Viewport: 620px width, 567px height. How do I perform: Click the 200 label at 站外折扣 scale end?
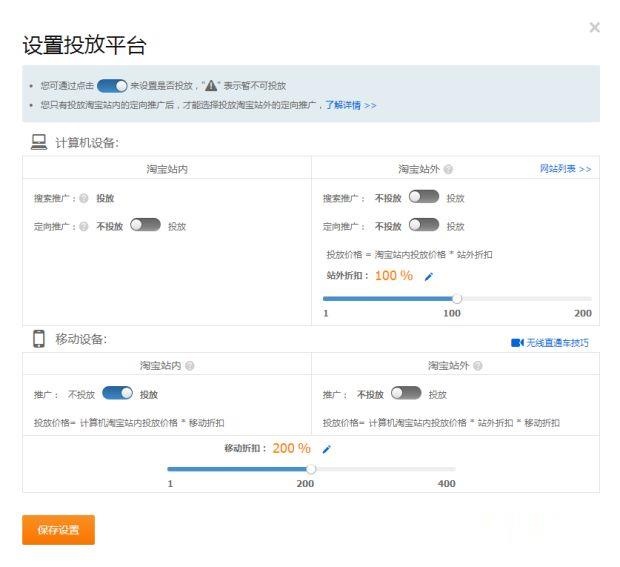click(x=583, y=314)
